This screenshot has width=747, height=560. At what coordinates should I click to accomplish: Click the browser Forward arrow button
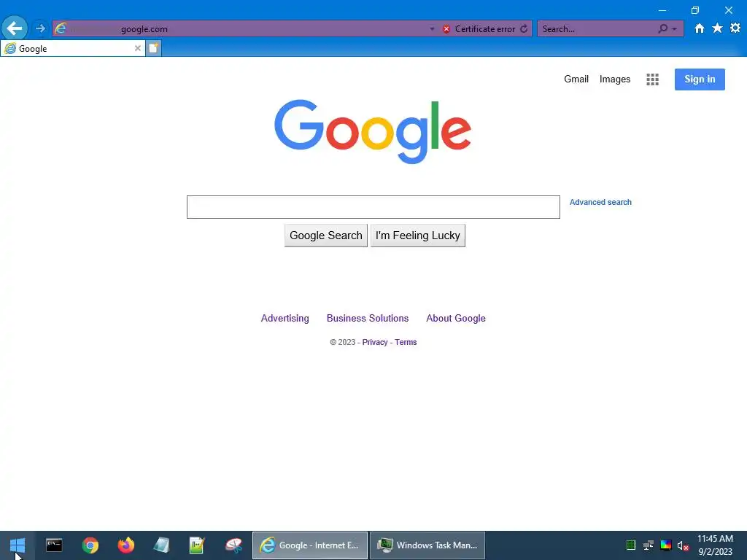pyautogui.click(x=41, y=28)
